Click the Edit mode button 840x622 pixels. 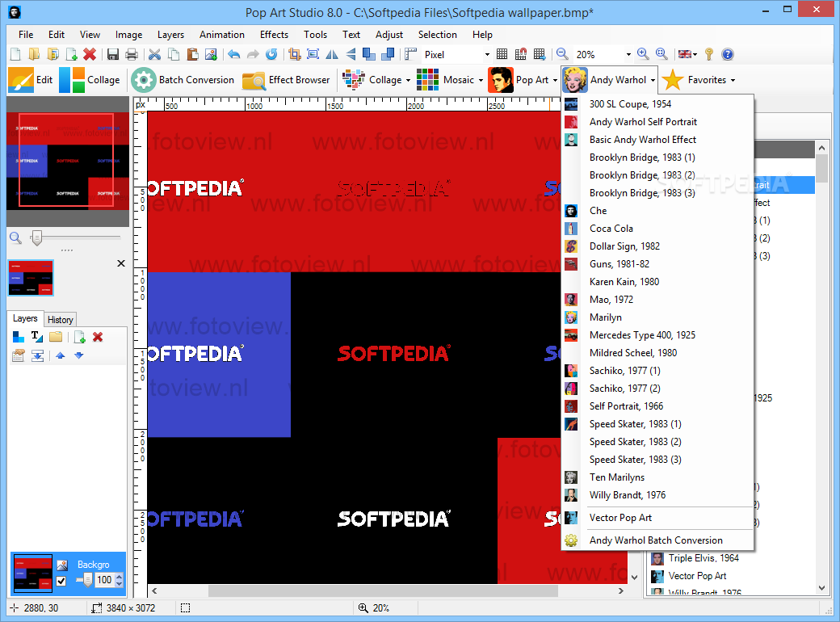coord(31,80)
